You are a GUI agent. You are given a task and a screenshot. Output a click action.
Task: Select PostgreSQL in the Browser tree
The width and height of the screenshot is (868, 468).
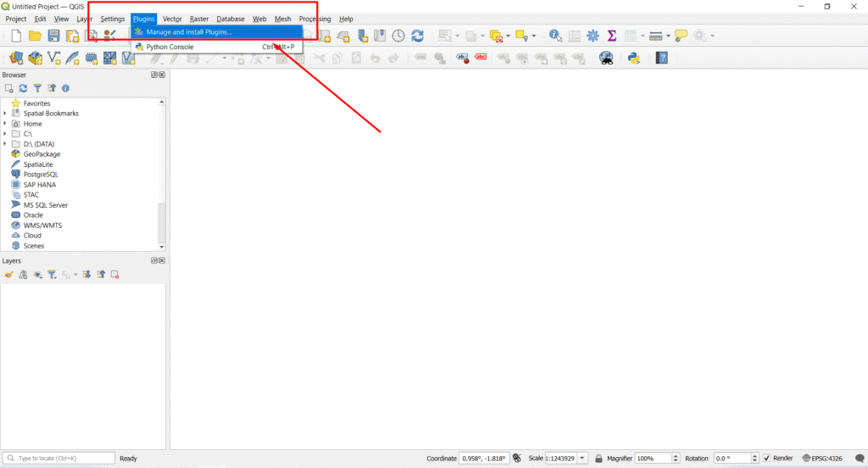(41, 175)
